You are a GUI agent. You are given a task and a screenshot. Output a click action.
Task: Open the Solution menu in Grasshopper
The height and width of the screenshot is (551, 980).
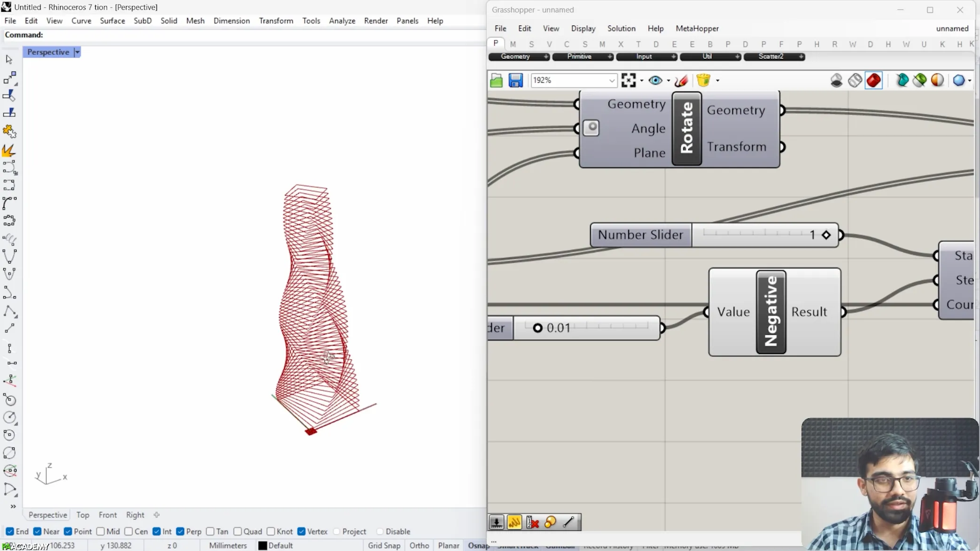621,28
